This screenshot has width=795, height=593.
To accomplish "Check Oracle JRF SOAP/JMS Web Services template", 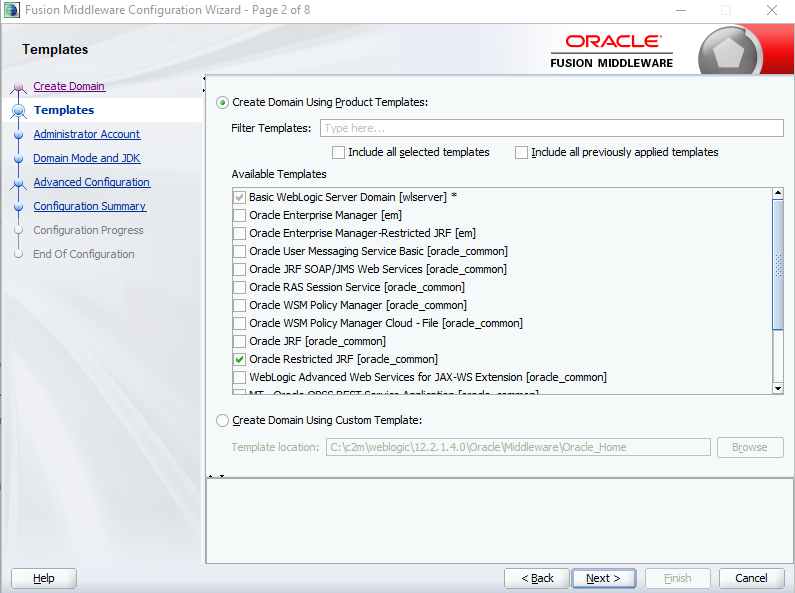I will tap(239, 270).
